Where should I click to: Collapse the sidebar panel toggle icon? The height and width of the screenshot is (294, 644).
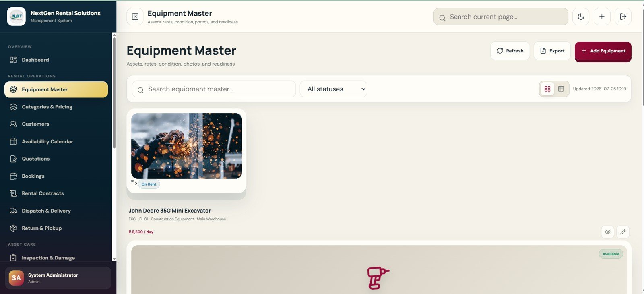click(x=135, y=17)
